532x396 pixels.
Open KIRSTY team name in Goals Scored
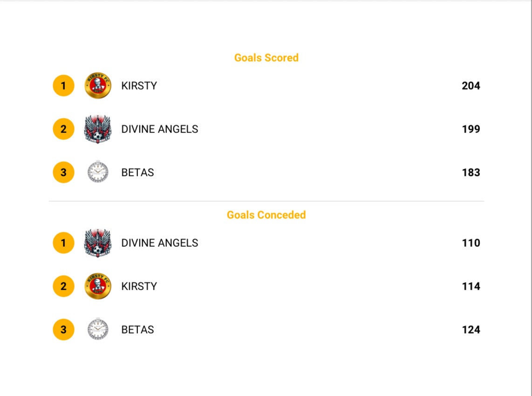coord(139,85)
